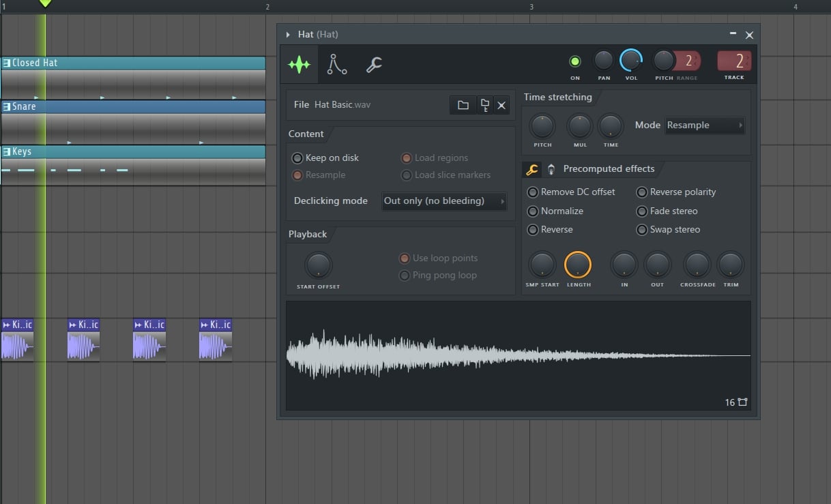The height and width of the screenshot is (504, 831).
Task: Click the red TRACK button
Action: (734, 61)
